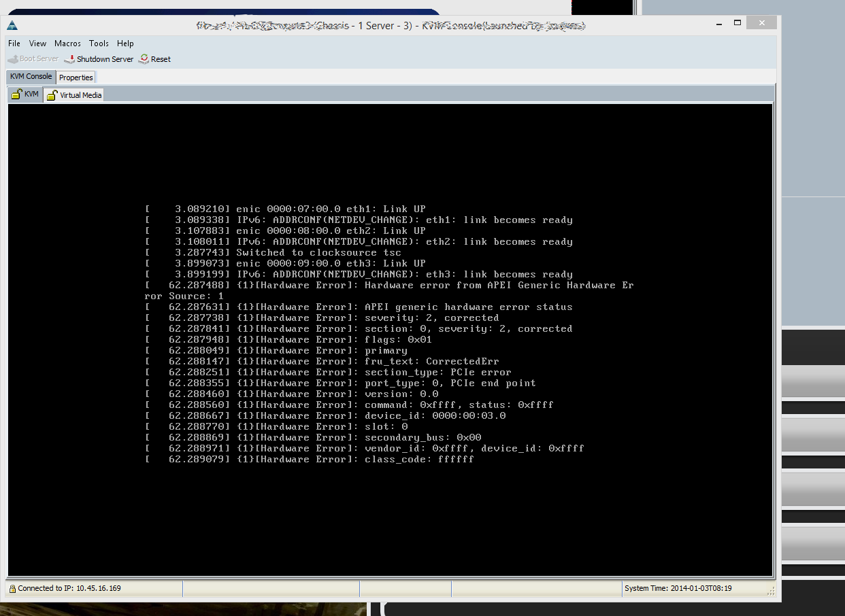Click the status bar lock icon
The width and height of the screenshot is (845, 616).
(12, 589)
